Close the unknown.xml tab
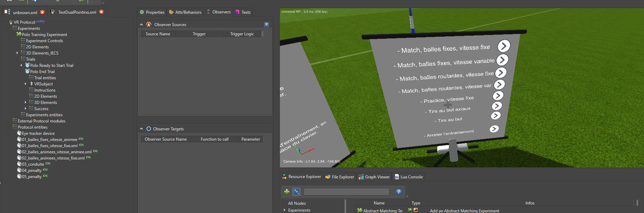The height and width of the screenshot is (213, 644). (42, 12)
